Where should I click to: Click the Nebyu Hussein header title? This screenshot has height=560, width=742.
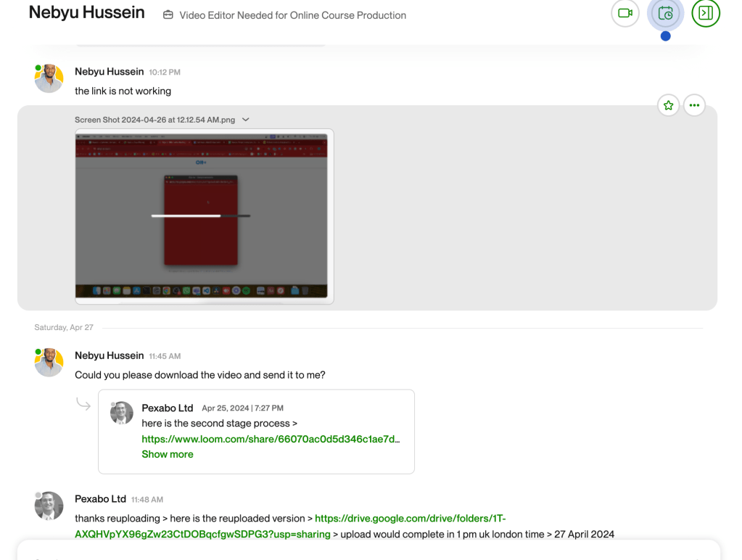[86, 12]
